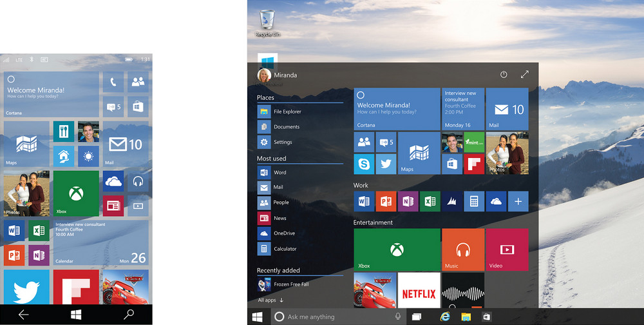Open the red News tile on the phone
Viewport: 644px width, 325px height.
(113, 206)
